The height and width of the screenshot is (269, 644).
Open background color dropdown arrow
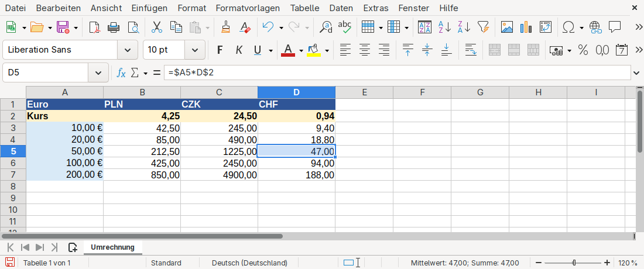327,50
